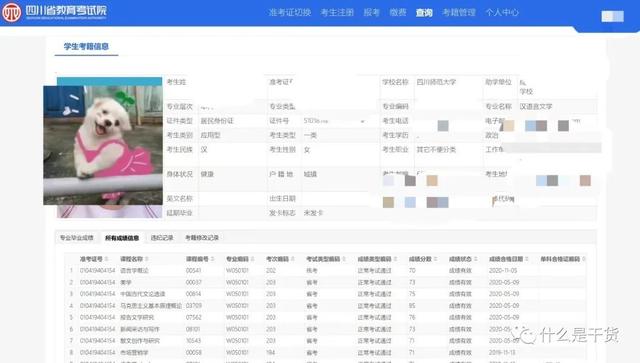Click the 考生民族 value 汉
Image resolution: width=640 pixels, height=363 pixels.
[x=204, y=149]
